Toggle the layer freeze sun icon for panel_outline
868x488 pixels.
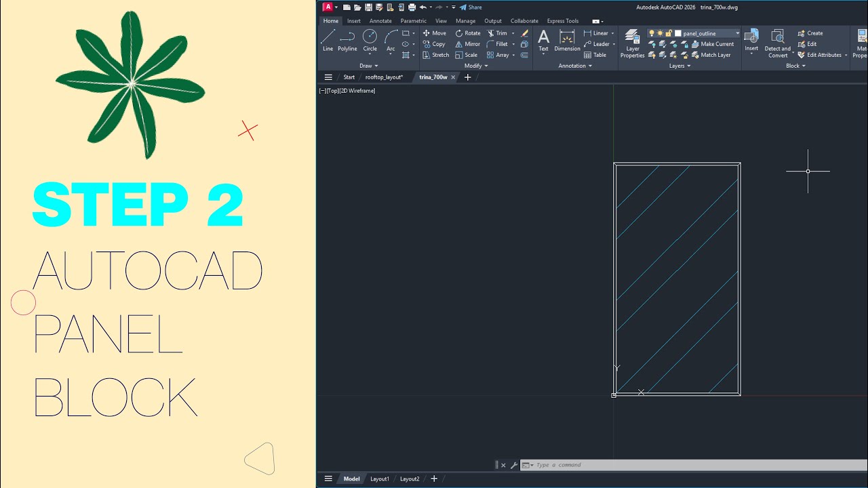(660, 33)
